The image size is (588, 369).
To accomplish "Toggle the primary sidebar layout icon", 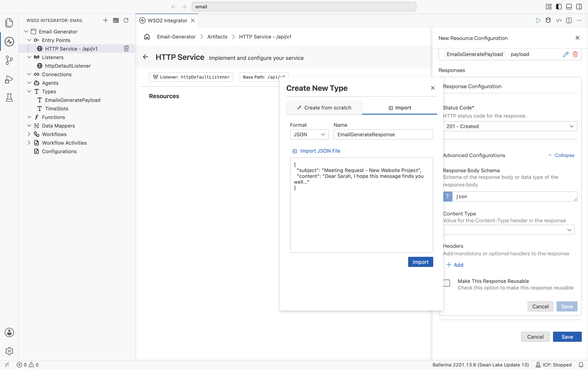I will click(x=559, y=7).
